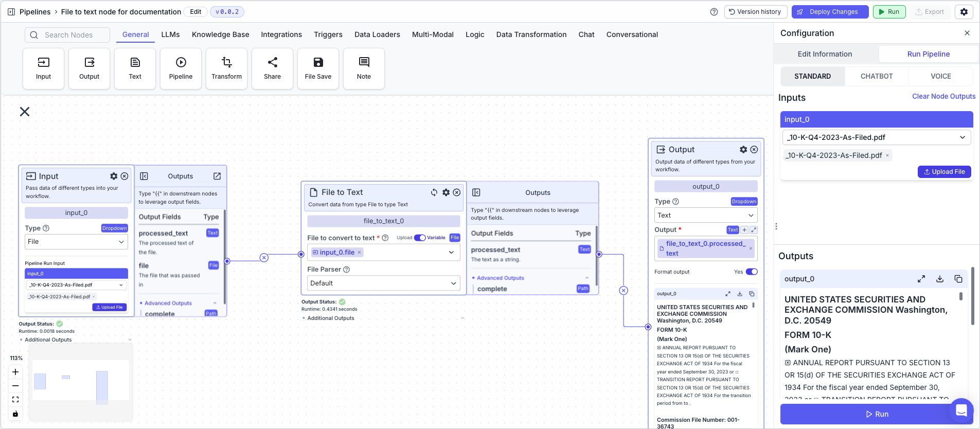Download output_0 in Outputs panel
This screenshot has width=980, height=429.
(x=940, y=279)
